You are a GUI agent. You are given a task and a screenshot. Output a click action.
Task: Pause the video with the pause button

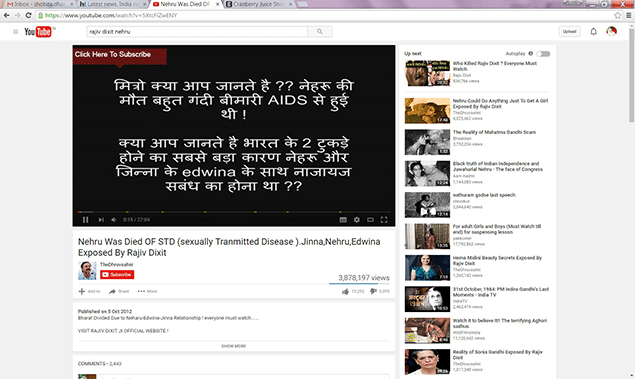(x=85, y=219)
